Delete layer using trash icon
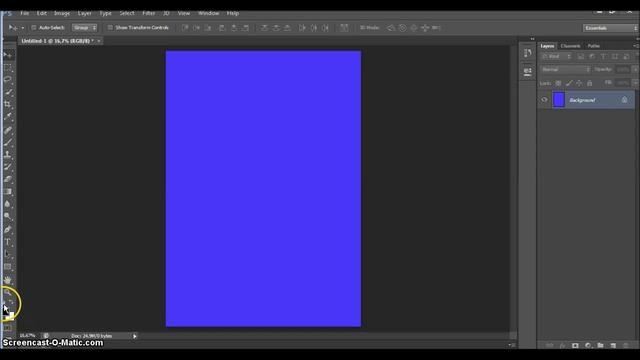The image size is (640, 360). point(625,345)
